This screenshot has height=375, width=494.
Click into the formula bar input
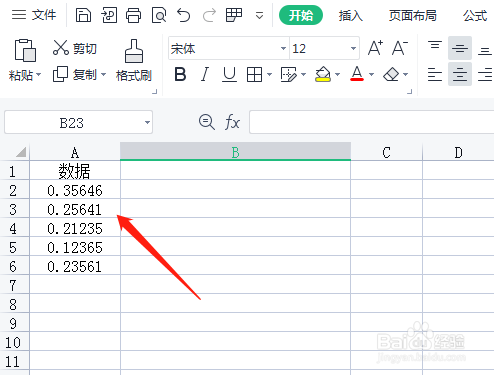[372, 122]
